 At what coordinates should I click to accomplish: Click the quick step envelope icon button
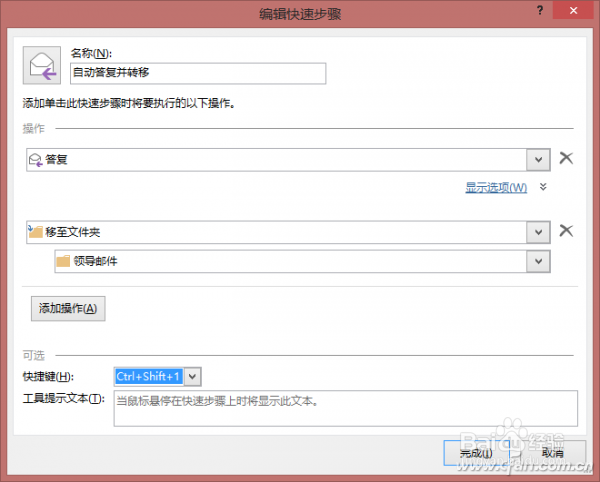click(x=42, y=65)
